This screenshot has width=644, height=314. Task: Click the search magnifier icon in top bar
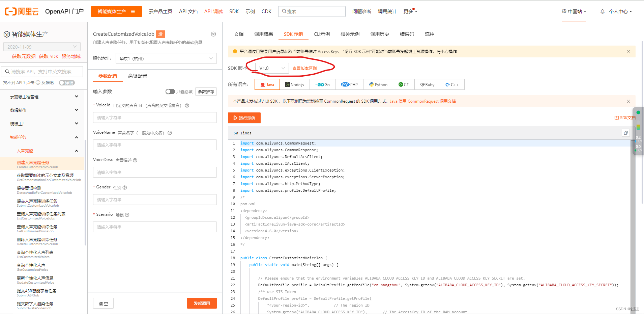tap(284, 11)
